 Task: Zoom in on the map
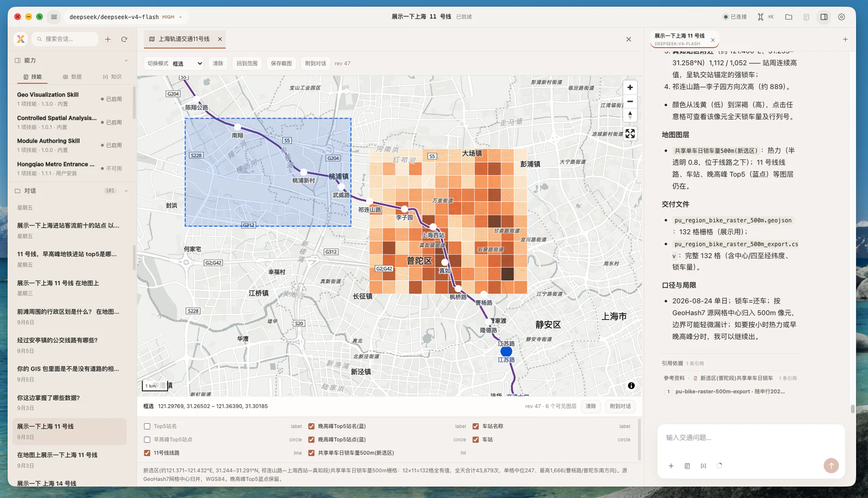tap(630, 87)
